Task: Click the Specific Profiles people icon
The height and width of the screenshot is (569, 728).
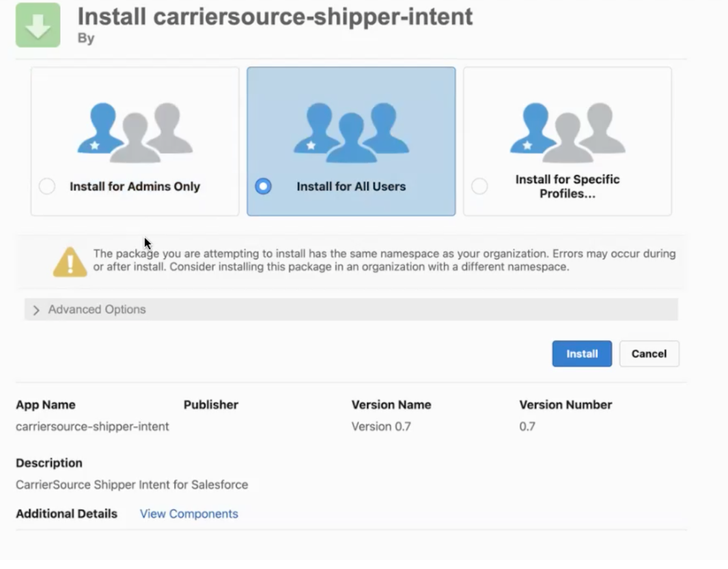Action: pyautogui.click(x=567, y=133)
